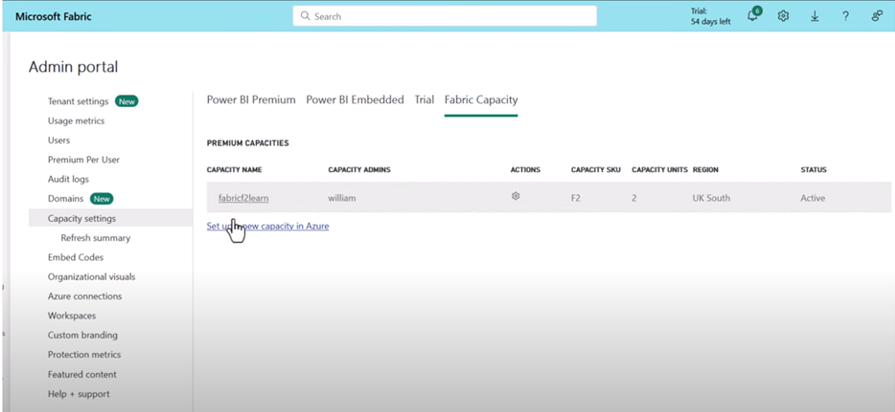Viewport: 895px width, 412px height.
Task: Click the search magnifier icon
Action: coord(305,16)
